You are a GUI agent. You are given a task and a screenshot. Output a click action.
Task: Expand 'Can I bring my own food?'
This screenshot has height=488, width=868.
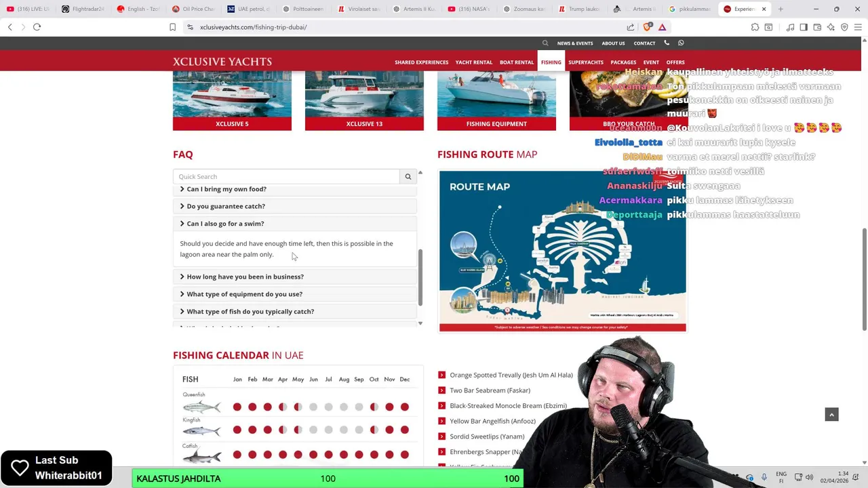coord(294,189)
